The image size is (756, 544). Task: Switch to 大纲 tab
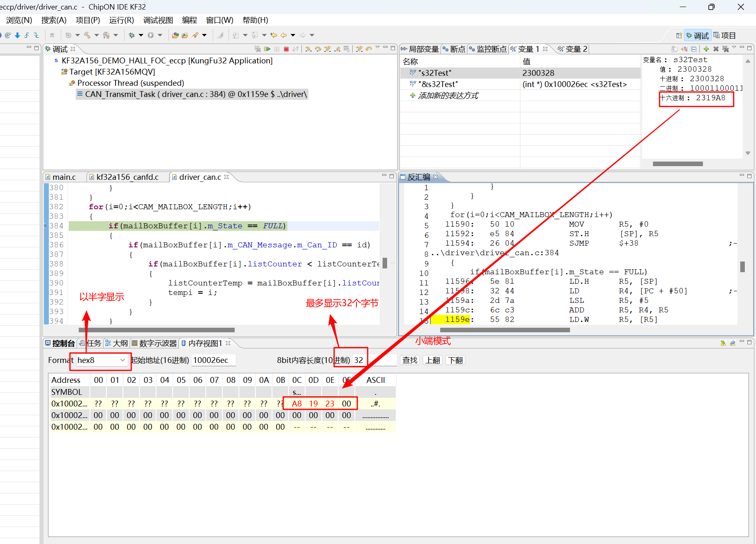116,343
